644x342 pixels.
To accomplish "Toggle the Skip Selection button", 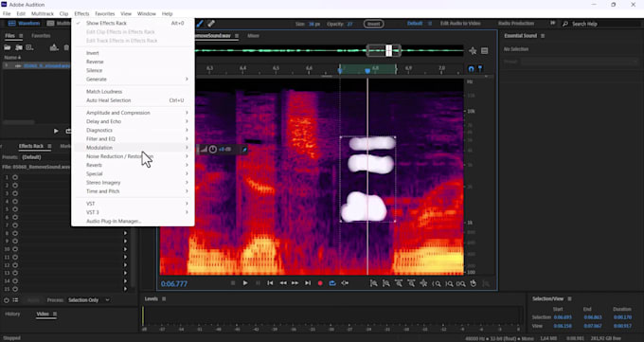I will 345,283.
